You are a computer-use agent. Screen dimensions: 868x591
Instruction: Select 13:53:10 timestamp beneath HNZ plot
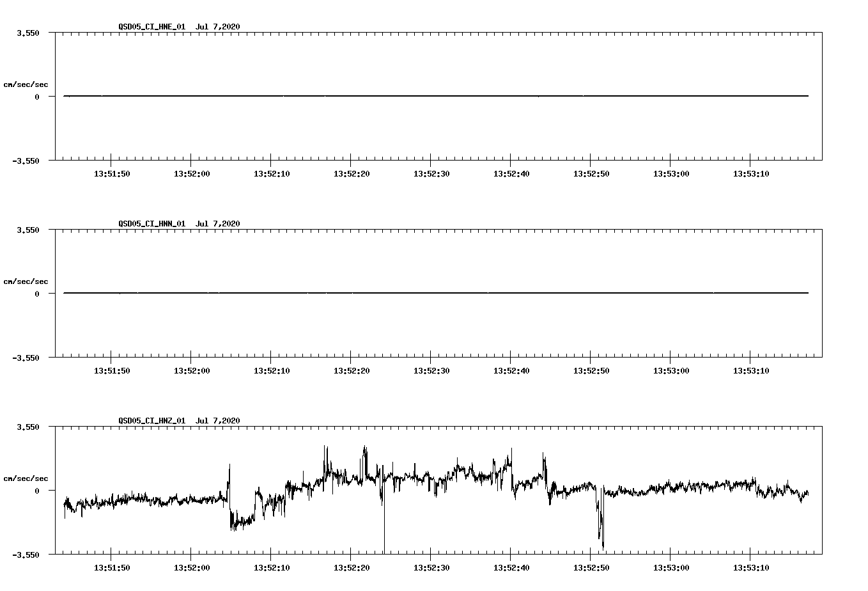tap(751, 567)
